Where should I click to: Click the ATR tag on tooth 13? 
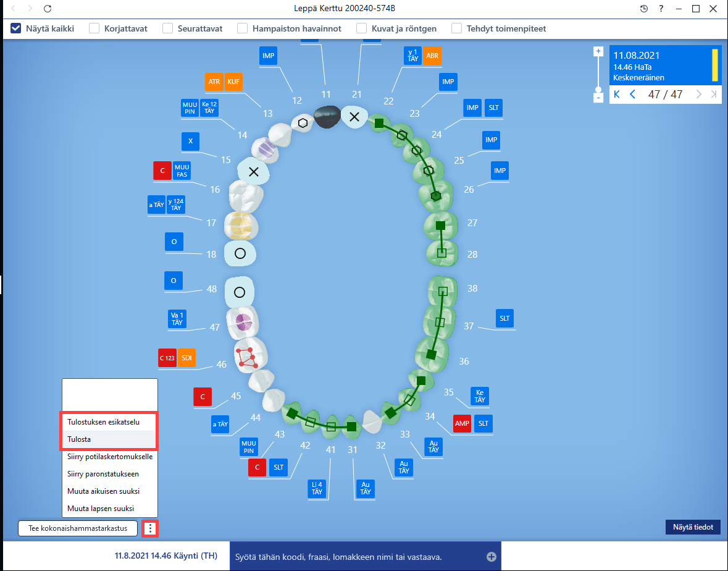pyautogui.click(x=214, y=82)
